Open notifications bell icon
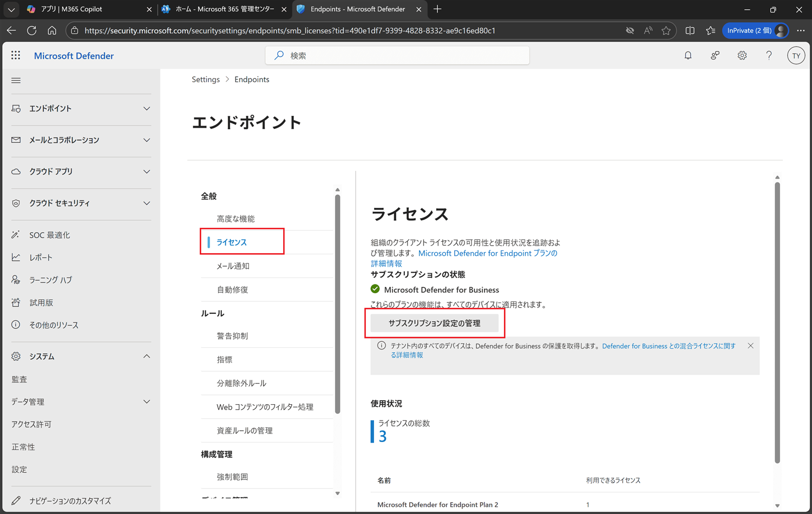This screenshot has width=812, height=514. pos(688,55)
